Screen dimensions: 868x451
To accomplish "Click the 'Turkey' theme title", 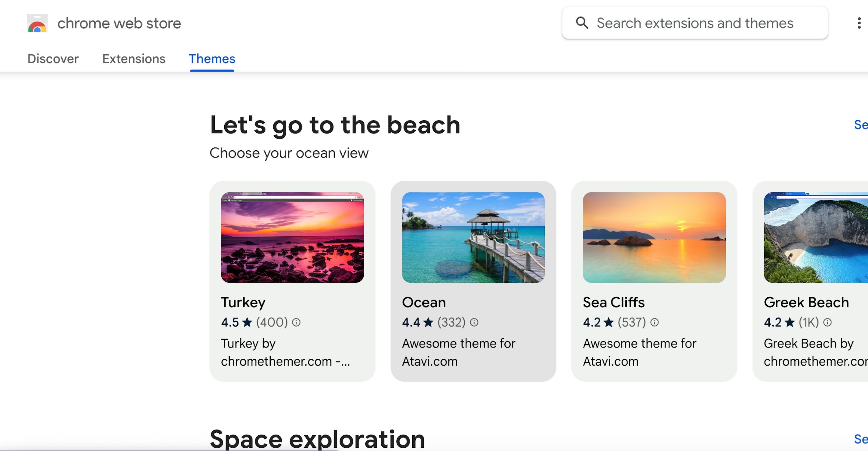I will click(x=243, y=302).
